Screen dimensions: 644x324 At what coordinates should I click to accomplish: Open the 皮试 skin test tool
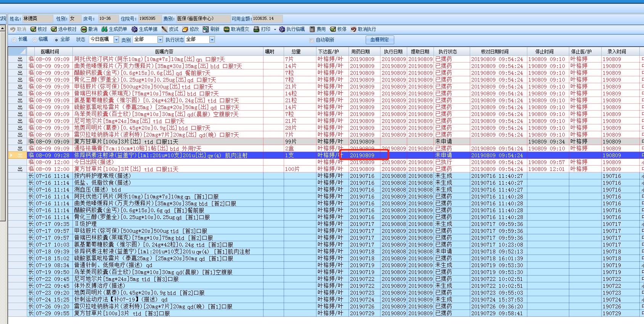tap(170, 29)
